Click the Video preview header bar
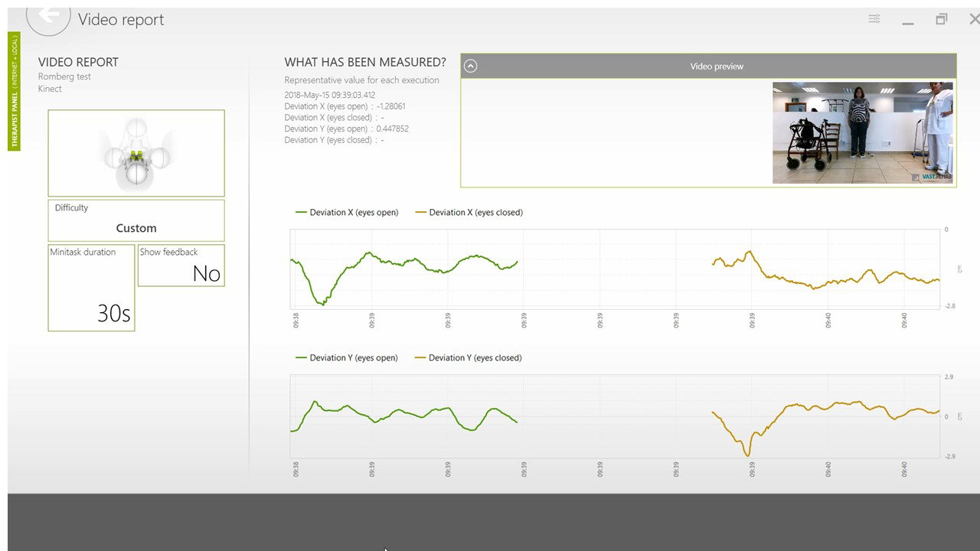 coord(716,66)
